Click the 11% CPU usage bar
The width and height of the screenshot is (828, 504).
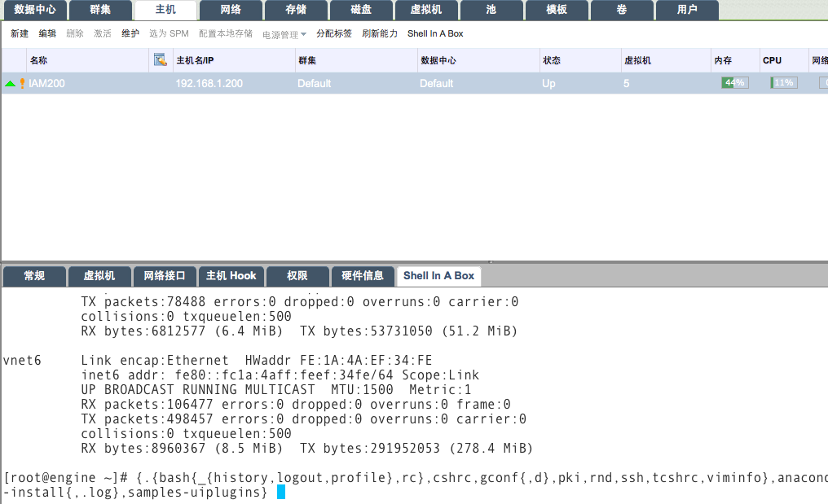point(784,83)
